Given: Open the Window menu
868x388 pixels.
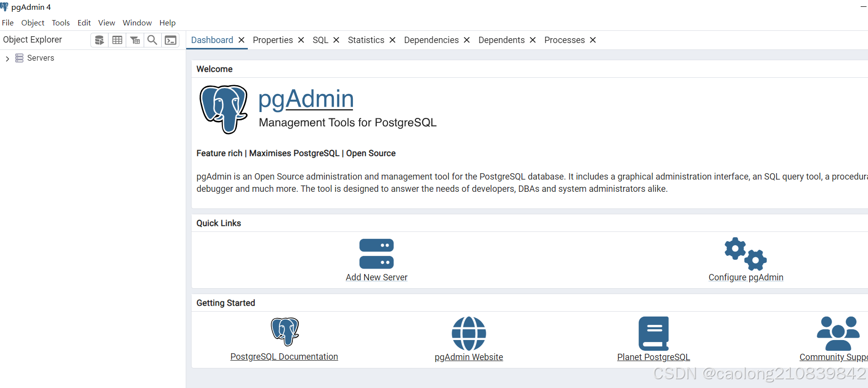Looking at the screenshot, I should tap(137, 23).
